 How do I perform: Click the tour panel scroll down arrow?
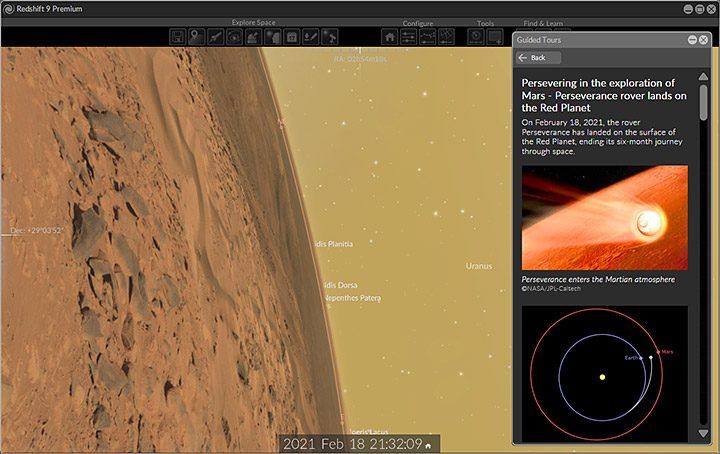703,433
